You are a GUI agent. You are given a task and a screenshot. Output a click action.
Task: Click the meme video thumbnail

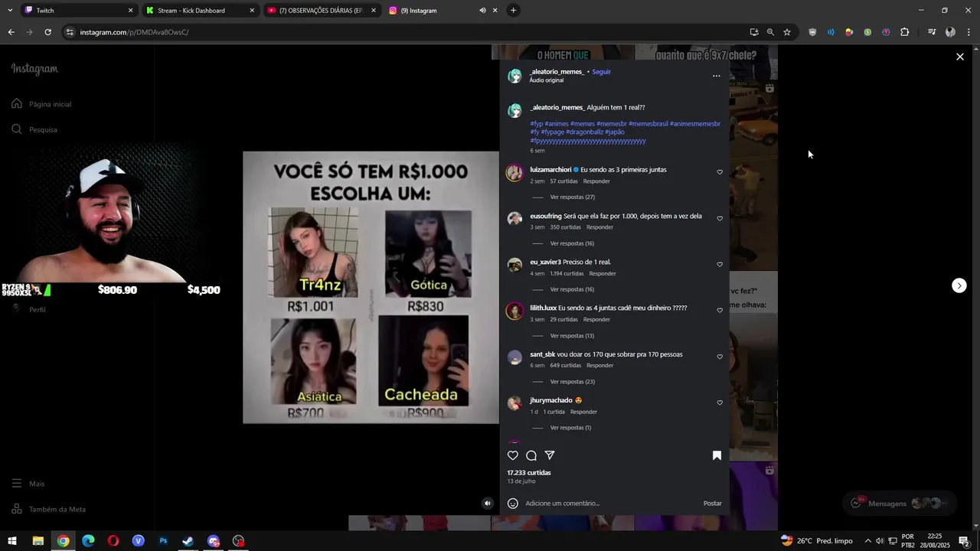(x=371, y=287)
